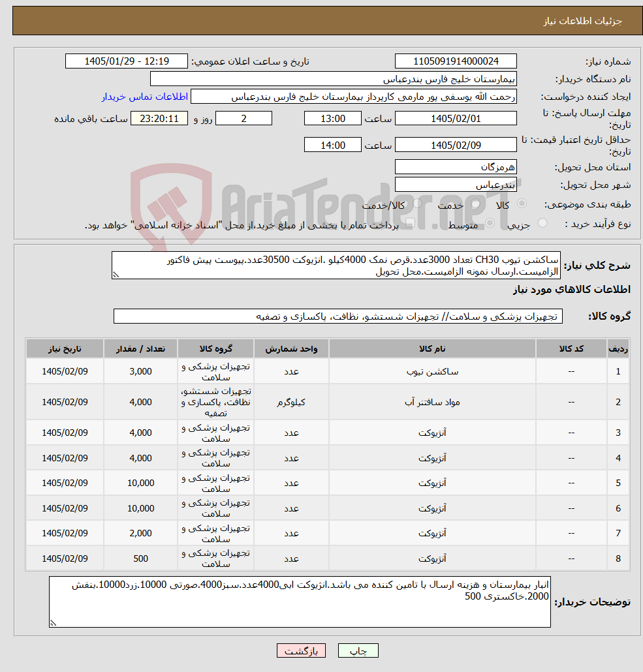643x672 pixels.
Task: Click the توضیحات خریدار notes textarea
Action: click(x=300, y=602)
